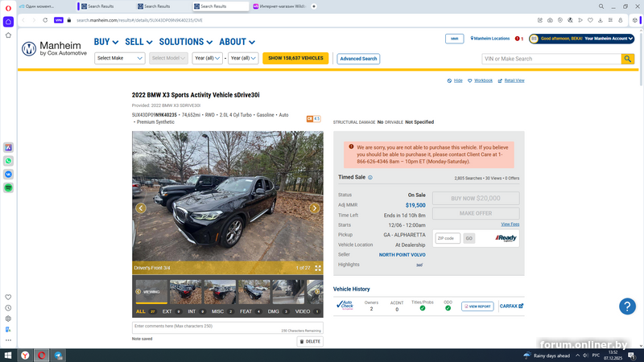The image size is (644, 362).
Task: Open fullscreen photo viewer icon
Action: tap(318, 268)
